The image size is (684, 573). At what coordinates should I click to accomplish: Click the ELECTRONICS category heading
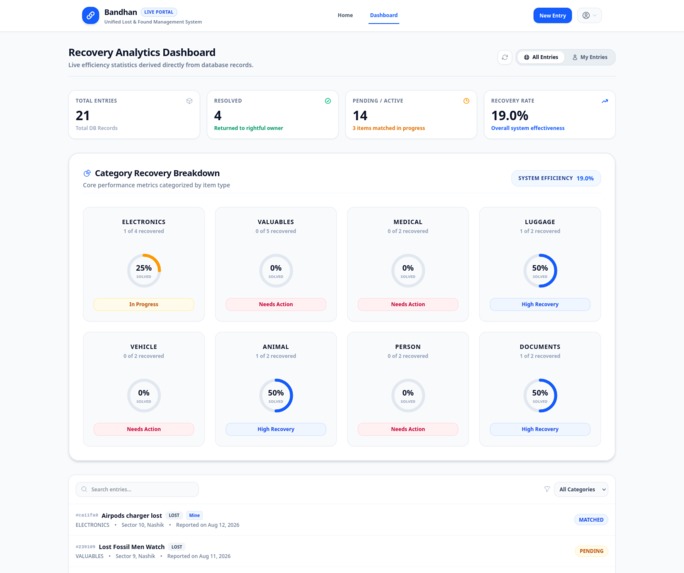click(144, 222)
